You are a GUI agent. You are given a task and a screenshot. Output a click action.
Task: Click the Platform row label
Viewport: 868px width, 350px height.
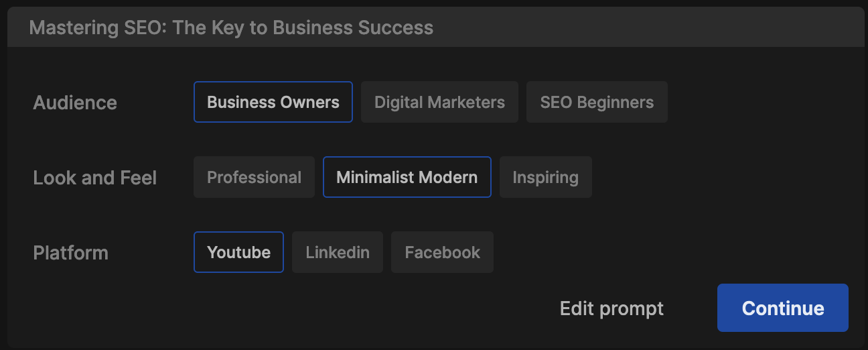70,253
